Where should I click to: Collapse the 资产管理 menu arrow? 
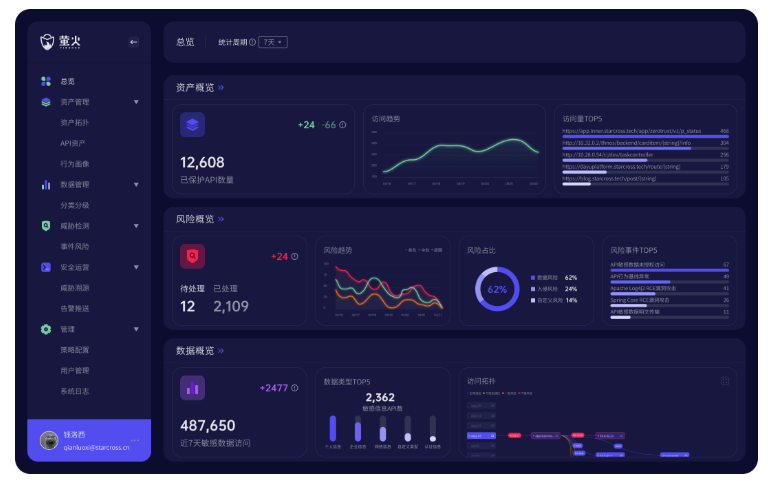point(136,102)
